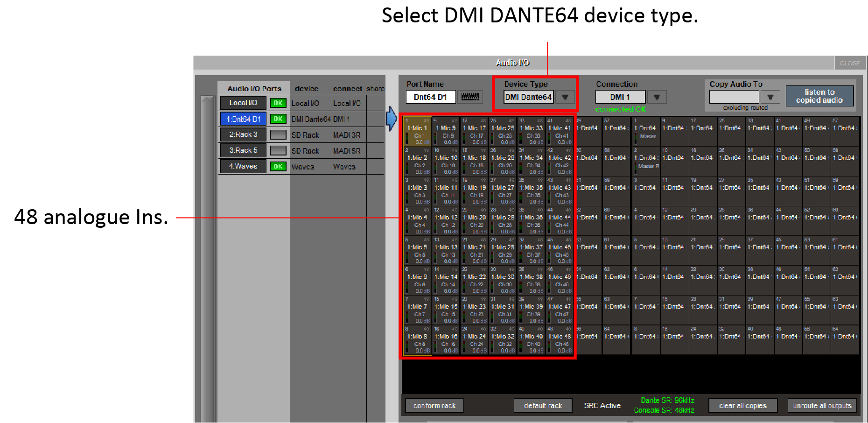Toggle OK status for 4:Waves port
Viewport: 868px width, 423px height.
pyautogui.click(x=278, y=167)
